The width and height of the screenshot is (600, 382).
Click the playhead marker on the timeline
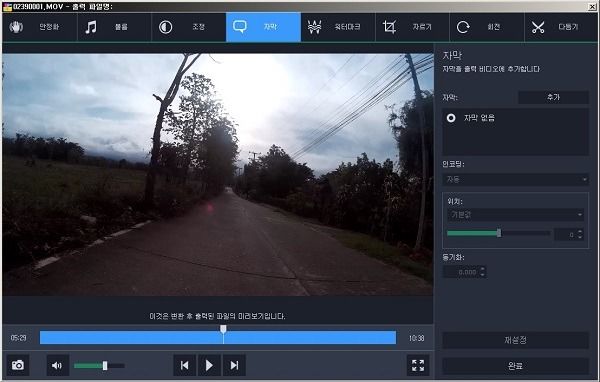pyautogui.click(x=223, y=330)
